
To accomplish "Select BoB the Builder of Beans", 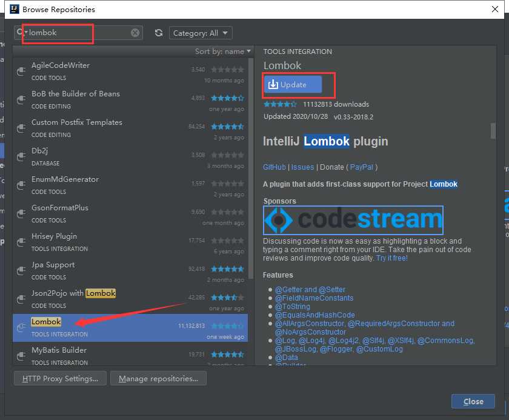I will click(130, 100).
